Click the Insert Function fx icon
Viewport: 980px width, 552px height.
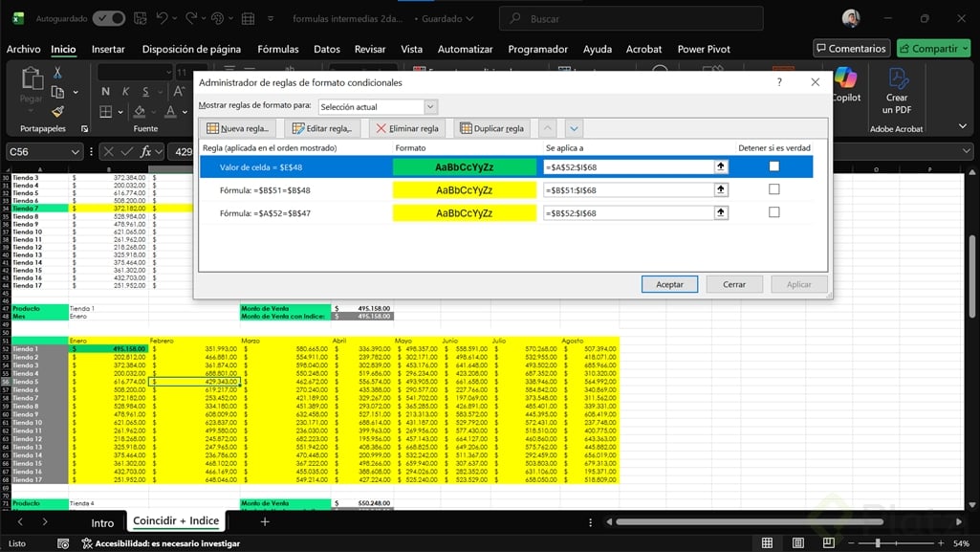click(146, 151)
